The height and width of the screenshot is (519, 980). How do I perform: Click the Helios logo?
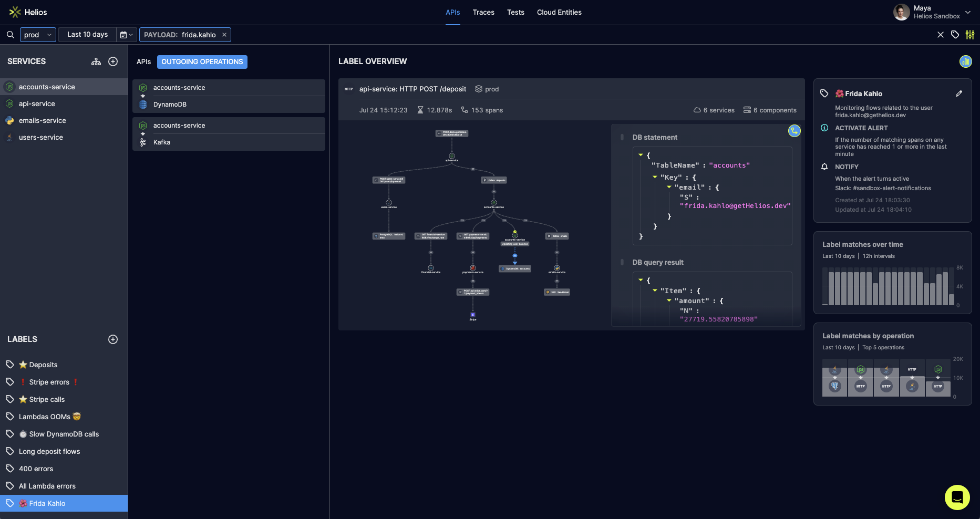[28, 12]
